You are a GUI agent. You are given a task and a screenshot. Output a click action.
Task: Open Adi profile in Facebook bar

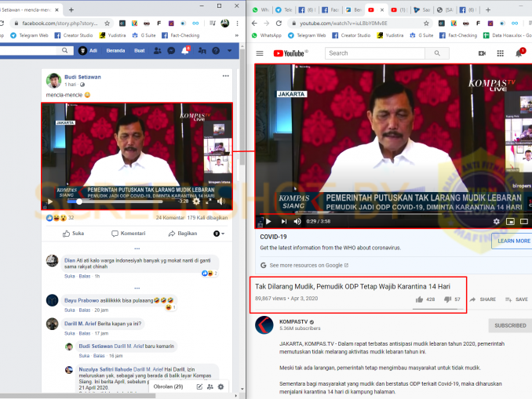tap(88, 50)
